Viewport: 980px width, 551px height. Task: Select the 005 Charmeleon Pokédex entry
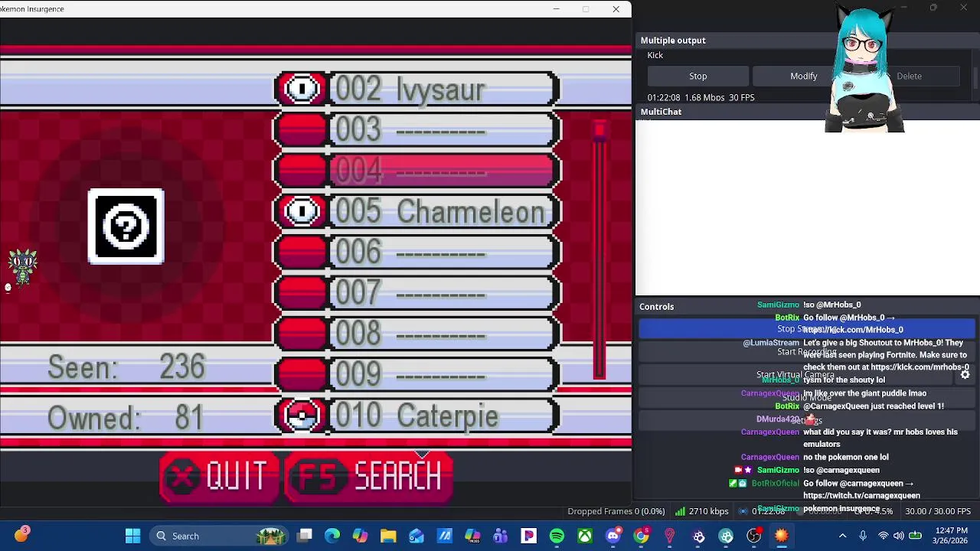coord(416,211)
